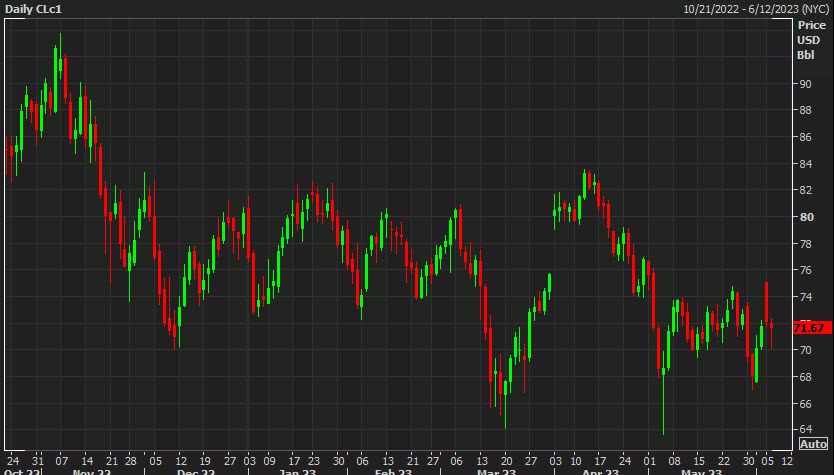Select the 78 price level on the axis
Image resolution: width=834 pixels, height=475 pixels.
click(805, 244)
